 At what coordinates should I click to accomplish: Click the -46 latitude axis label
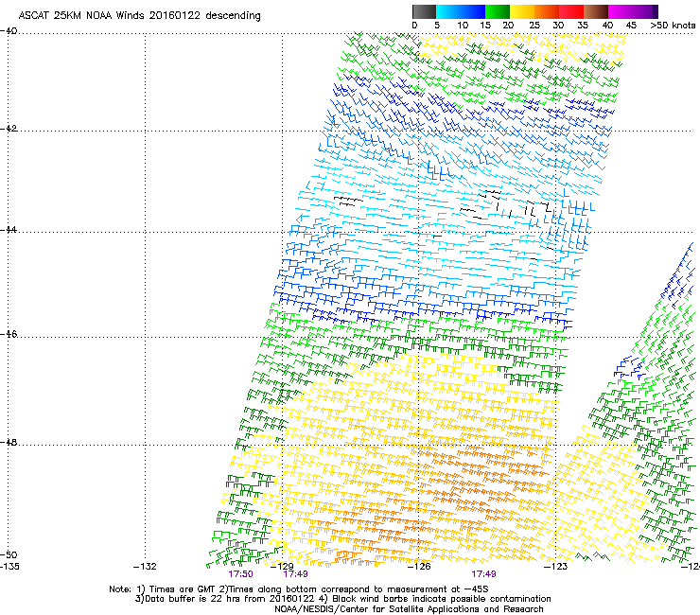[x=9, y=334]
